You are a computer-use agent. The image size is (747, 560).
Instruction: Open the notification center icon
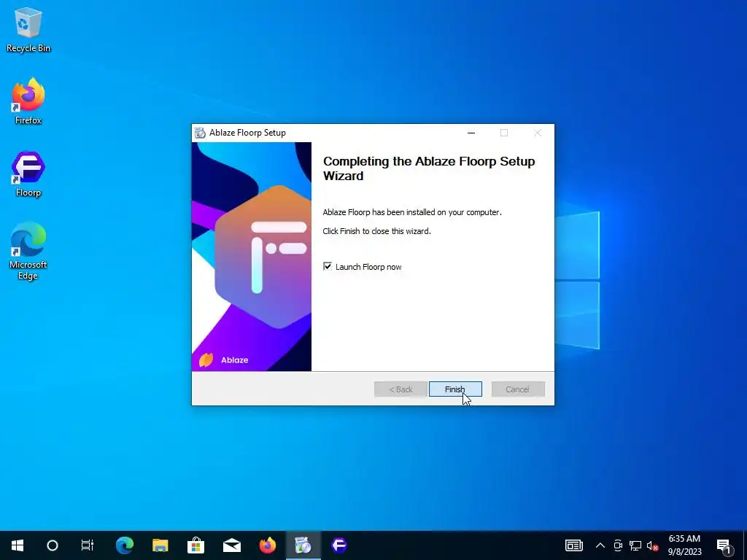724,545
